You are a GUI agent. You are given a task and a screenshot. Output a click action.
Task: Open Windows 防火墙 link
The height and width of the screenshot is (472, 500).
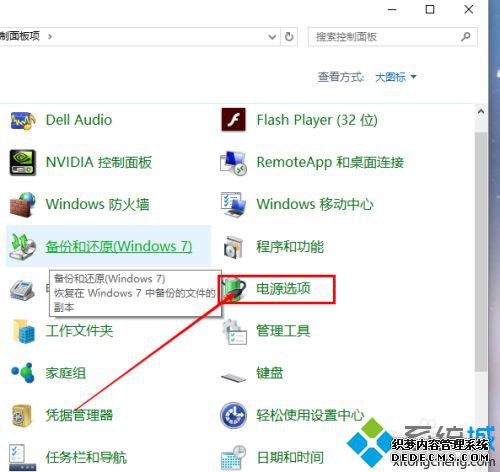tap(97, 204)
